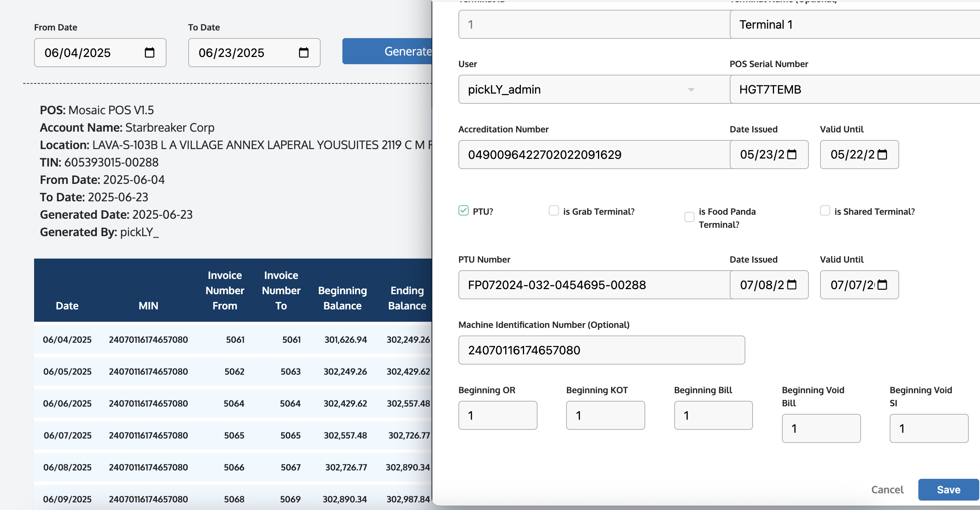Enable the is Grab Terminal checkbox
The image size is (980, 510).
553,210
